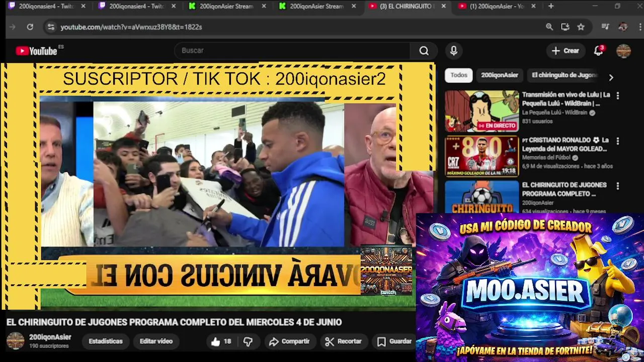View site information icon in address bar
644x362 pixels.
pos(51,27)
